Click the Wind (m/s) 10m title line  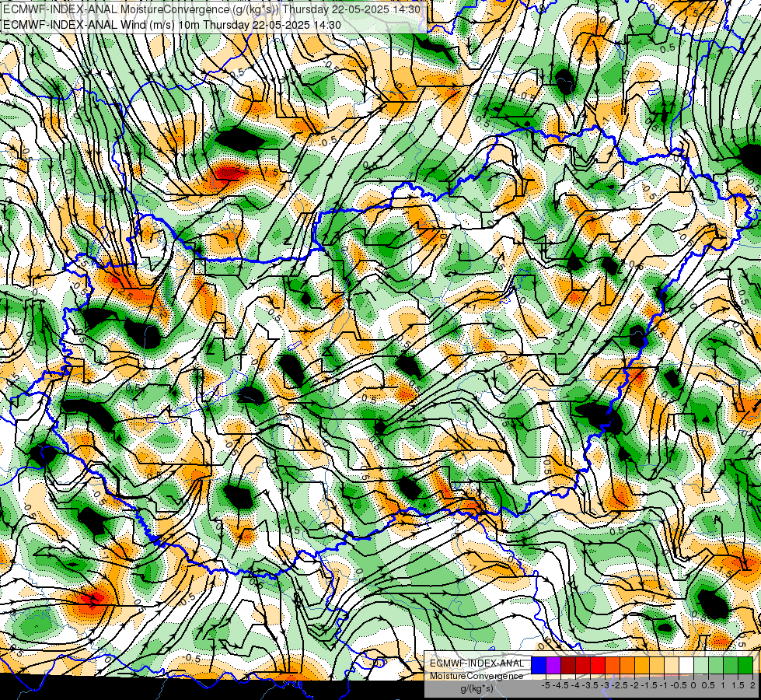pos(172,24)
